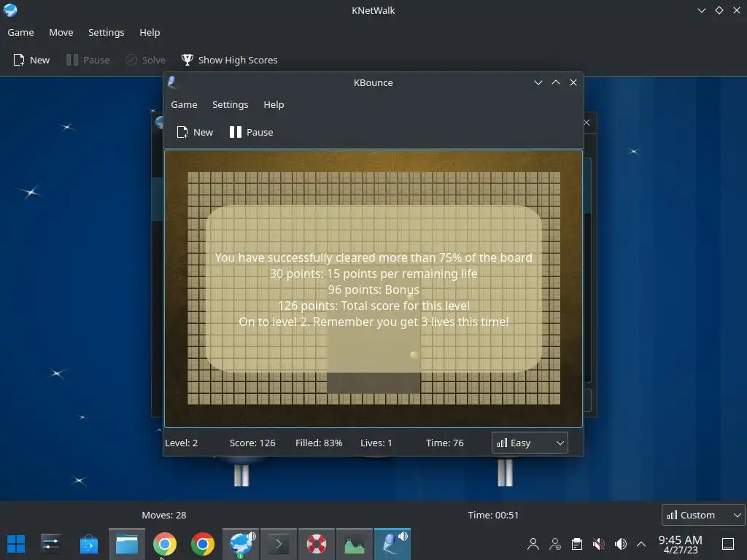Open the Settings menu in KNetWalk
747x560 pixels.
(x=106, y=32)
